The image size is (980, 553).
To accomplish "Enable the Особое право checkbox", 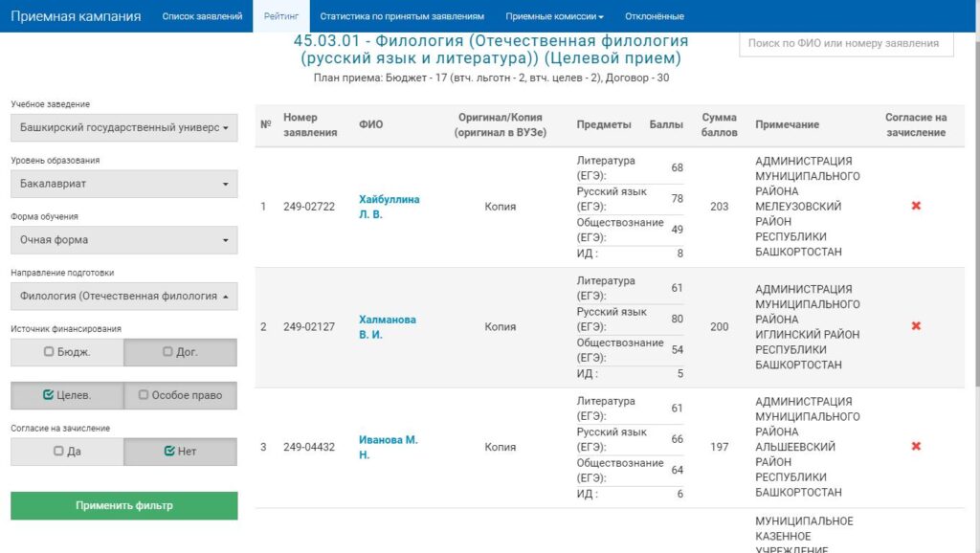I will coord(180,395).
